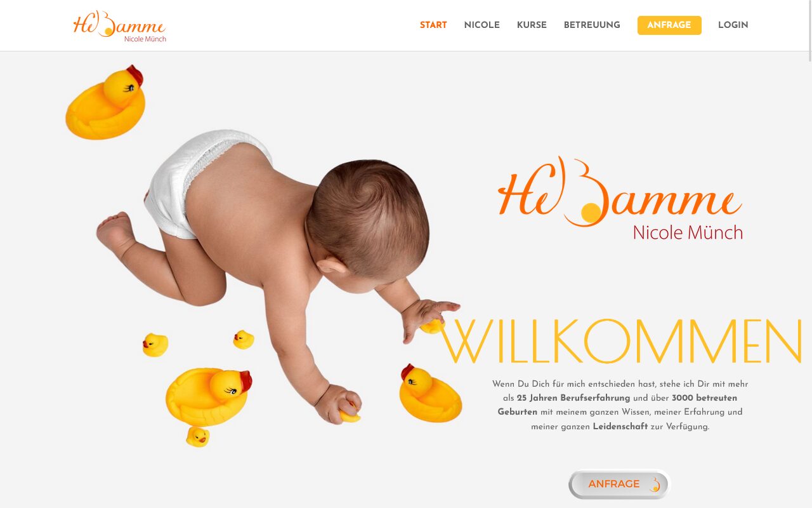Click the grey ANFRAGE button below text
Viewport: 812px width, 508px height.
click(x=619, y=485)
